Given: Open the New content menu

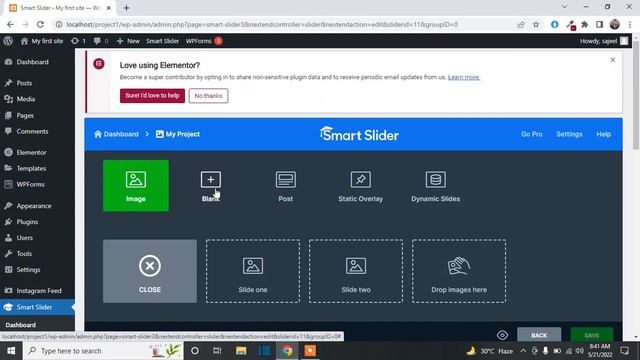Looking at the screenshot, I should (128, 41).
